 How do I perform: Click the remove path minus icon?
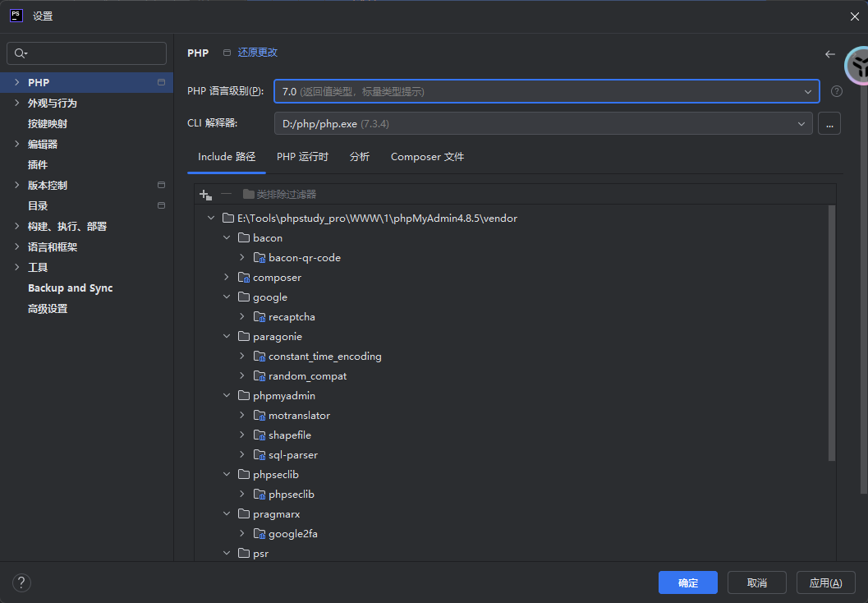226,194
